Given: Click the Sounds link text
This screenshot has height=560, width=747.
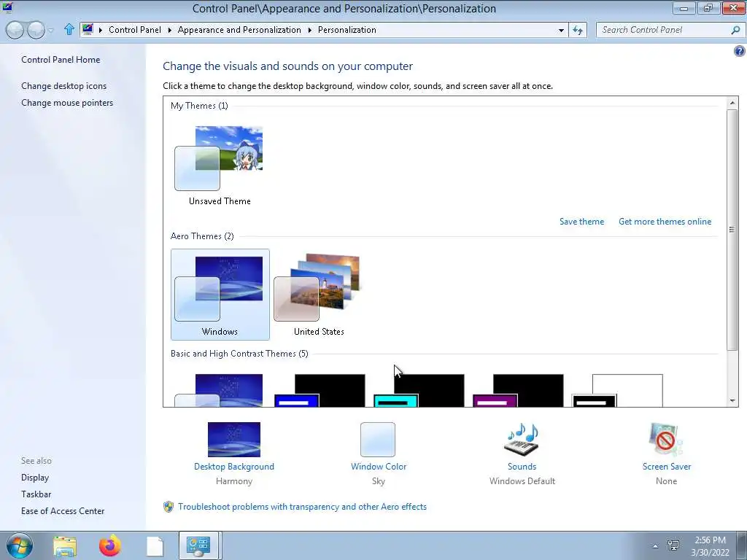Looking at the screenshot, I should coord(522,467).
